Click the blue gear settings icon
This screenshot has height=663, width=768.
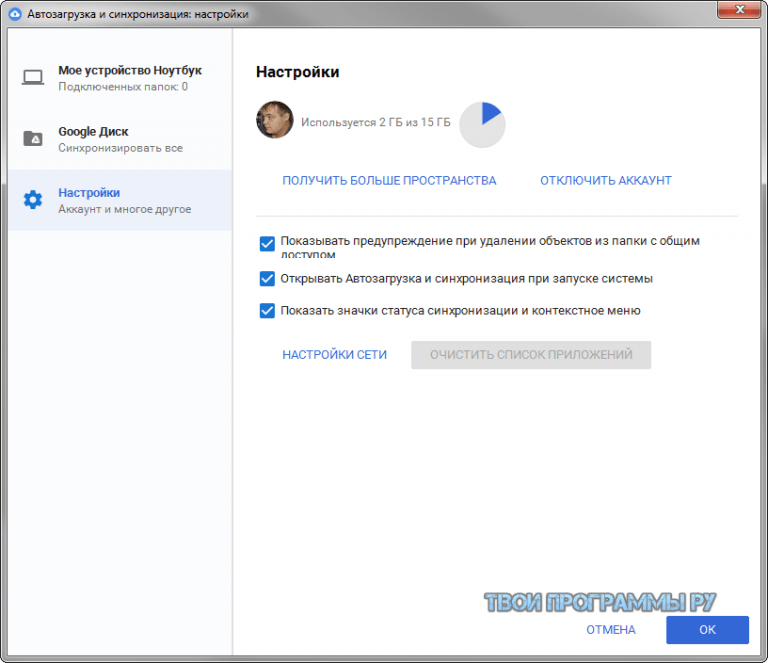(33, 200)
